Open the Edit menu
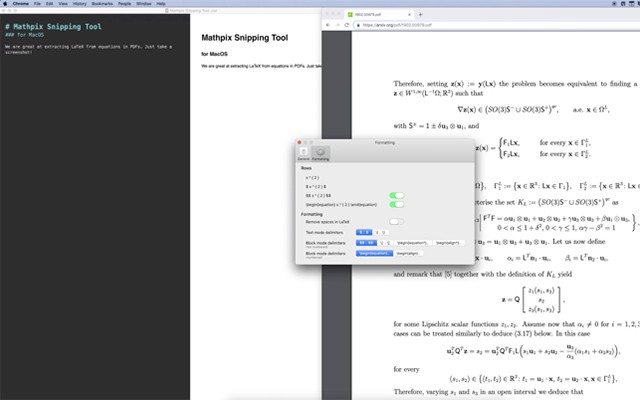Screen dimensions: 640x400 pos(49,4)
